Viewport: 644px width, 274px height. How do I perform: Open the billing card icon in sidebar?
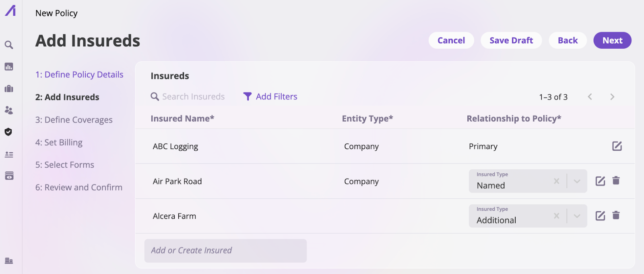tap(9, 176)
